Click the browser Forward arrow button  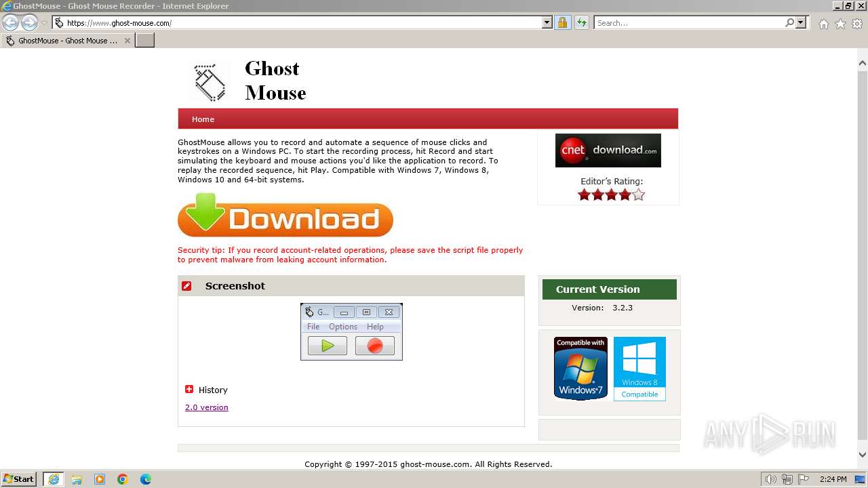click(x=29, y=22)
